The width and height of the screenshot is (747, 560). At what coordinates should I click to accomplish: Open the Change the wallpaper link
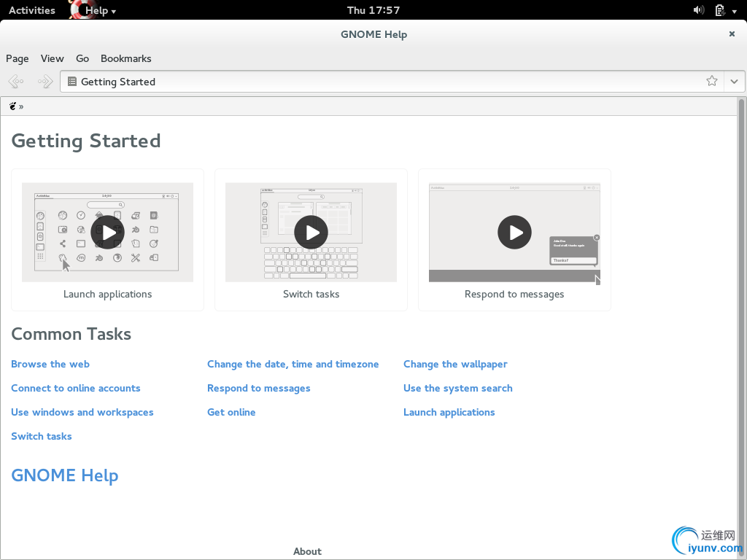(455, 365)
